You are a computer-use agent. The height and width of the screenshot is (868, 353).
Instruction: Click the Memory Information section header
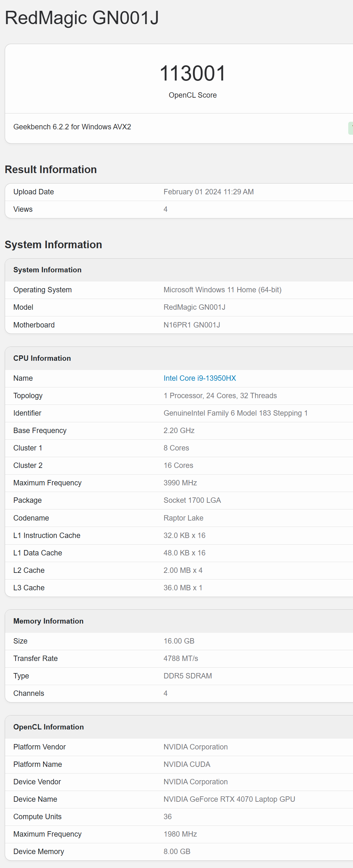(x=48, y=621)
